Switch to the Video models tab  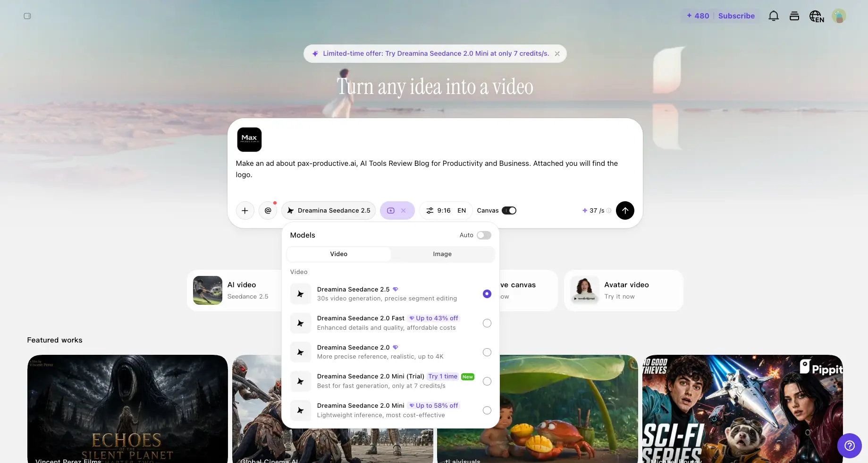tap(339, 254)
